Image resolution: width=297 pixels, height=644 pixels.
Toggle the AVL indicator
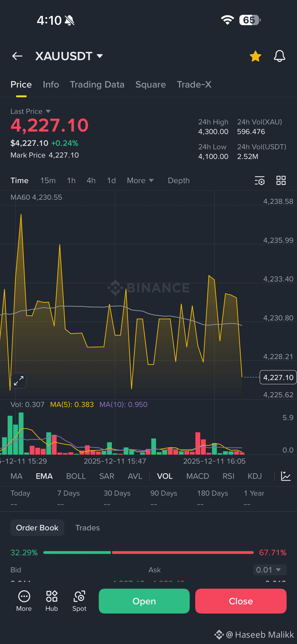pos(135,476)
